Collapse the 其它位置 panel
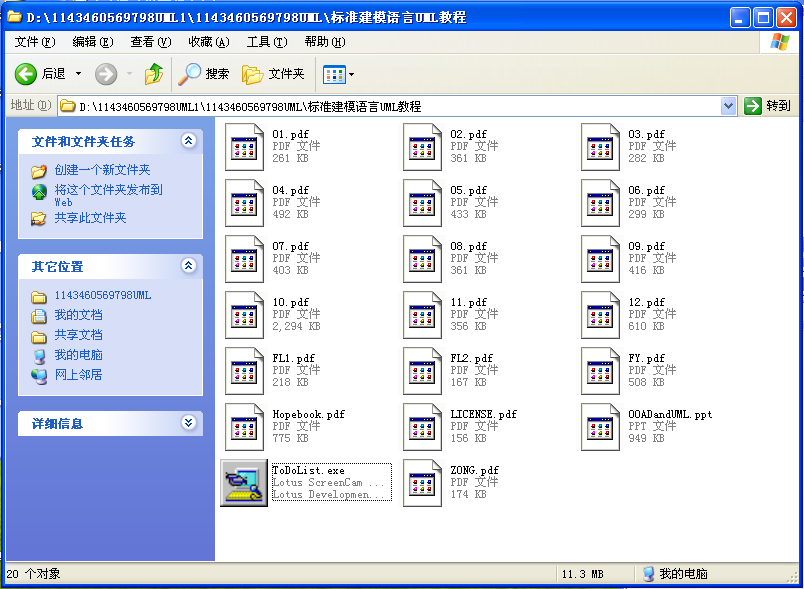Viewport: 804px width, 589px height. pyautogui.click(x=189, y=266)
